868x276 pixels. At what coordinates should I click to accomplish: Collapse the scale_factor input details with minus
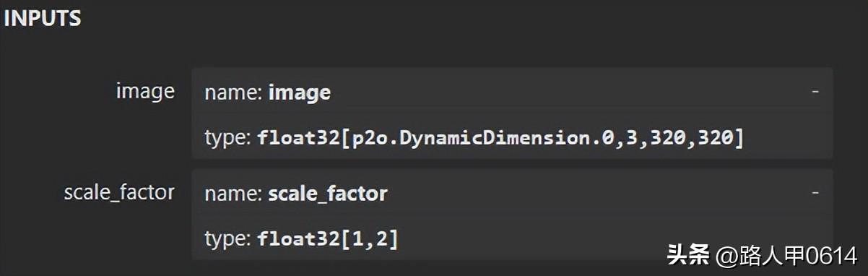point(815,193)
